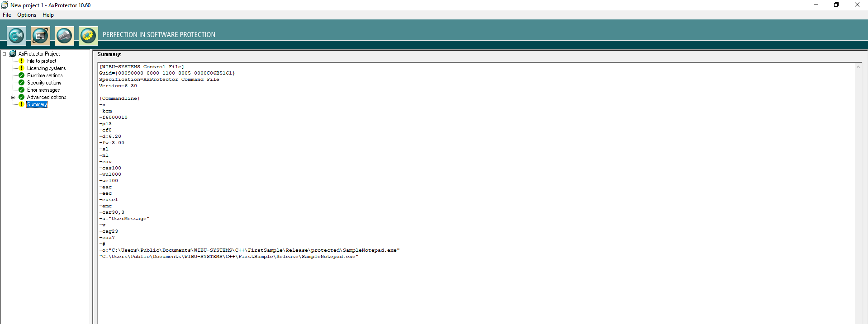Open the Help menu
The width and height of the screenshot is (868, 324).
coord(48,15)
